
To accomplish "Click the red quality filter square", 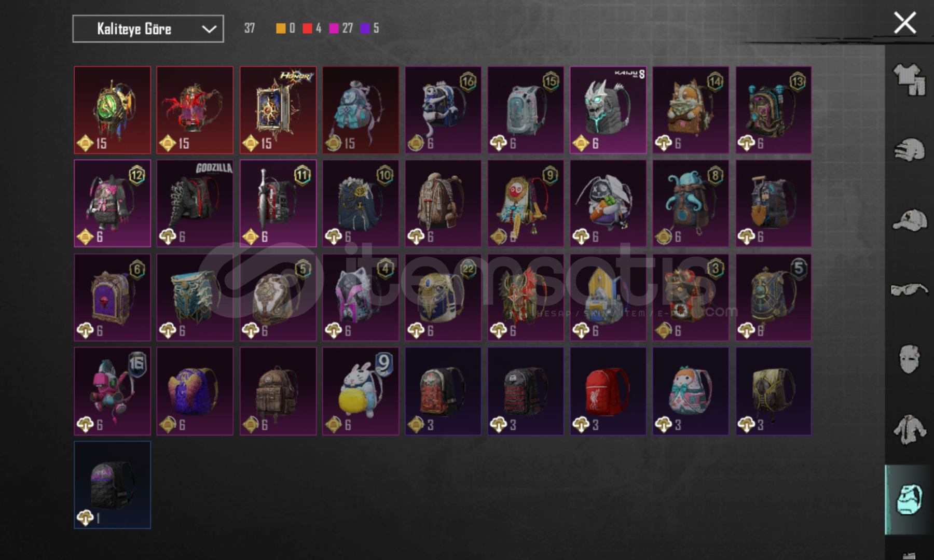I will [x=308, y=28].
